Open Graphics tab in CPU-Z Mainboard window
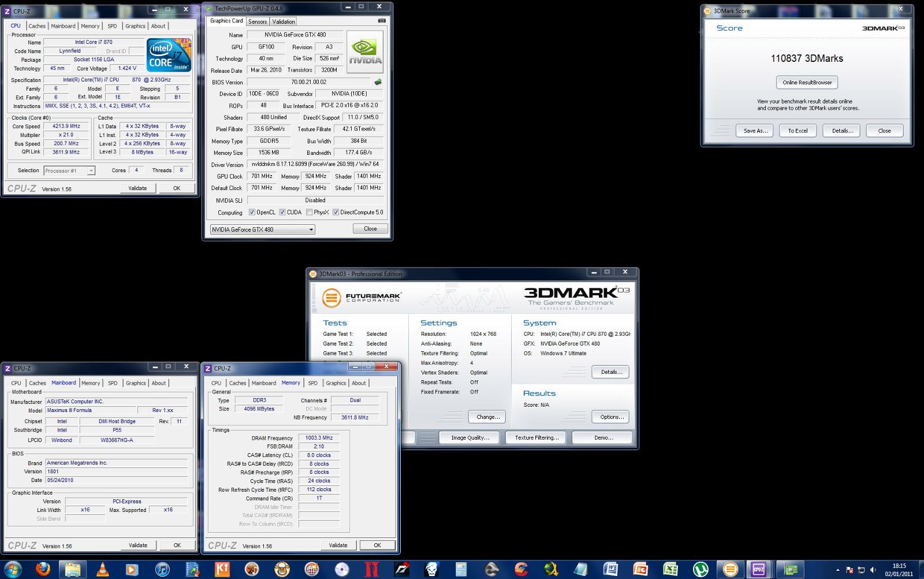924x579 pixels. click(136, 383)
